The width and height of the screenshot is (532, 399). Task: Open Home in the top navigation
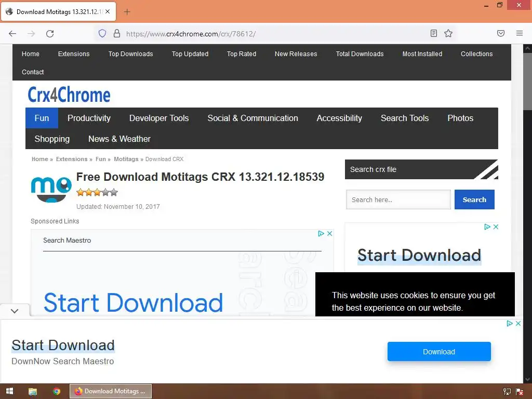click(31, 54)
